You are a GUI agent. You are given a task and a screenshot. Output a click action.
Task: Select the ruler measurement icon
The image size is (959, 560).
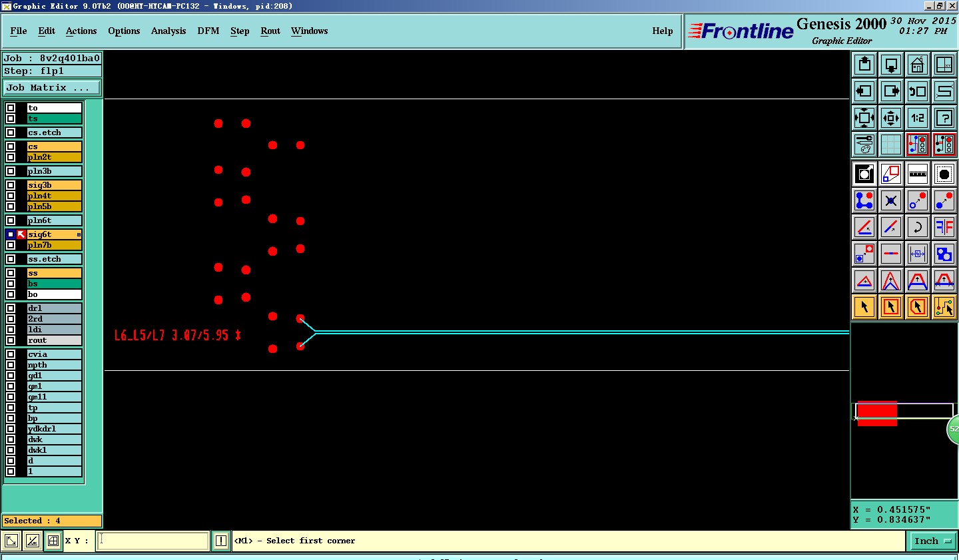coord(918,174)
